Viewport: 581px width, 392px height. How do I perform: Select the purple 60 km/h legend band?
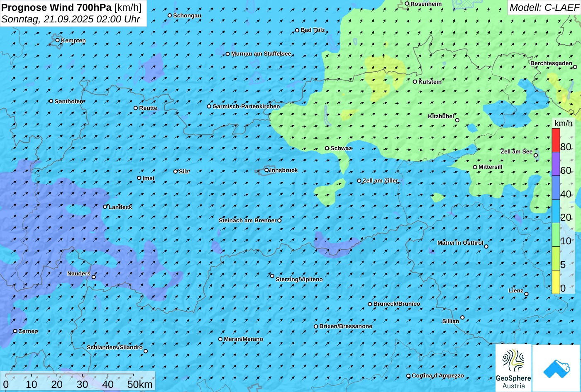click(556, 164)
